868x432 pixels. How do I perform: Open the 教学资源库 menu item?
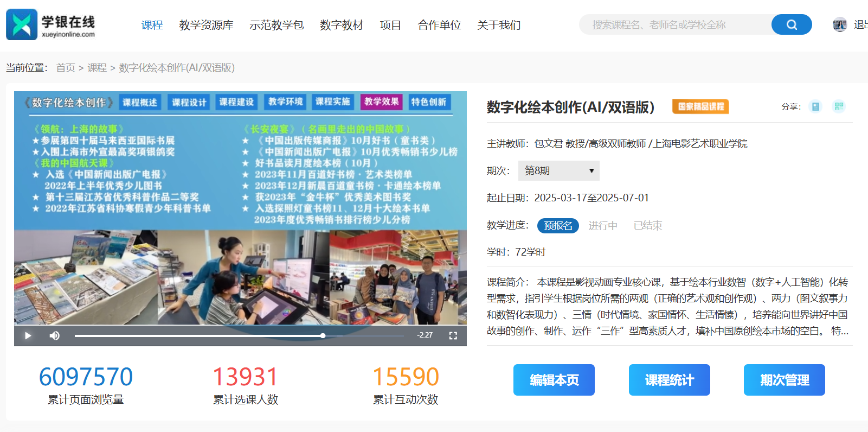click(206, 25)
